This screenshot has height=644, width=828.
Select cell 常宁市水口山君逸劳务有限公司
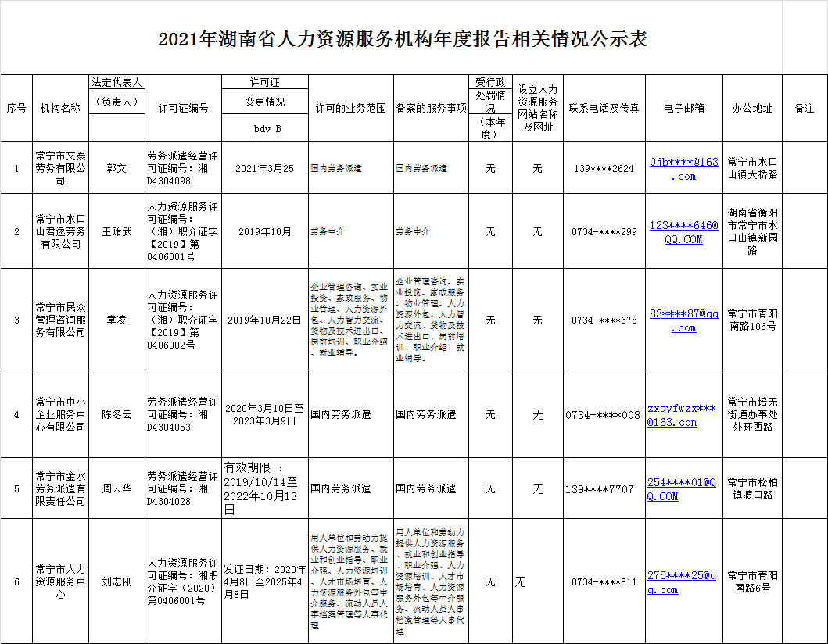[61, 231]
